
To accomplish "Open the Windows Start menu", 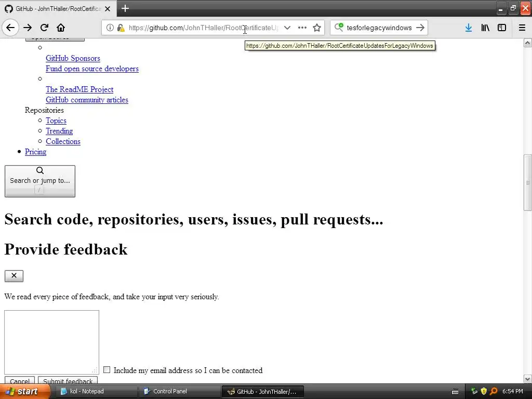I will (24, 391).
